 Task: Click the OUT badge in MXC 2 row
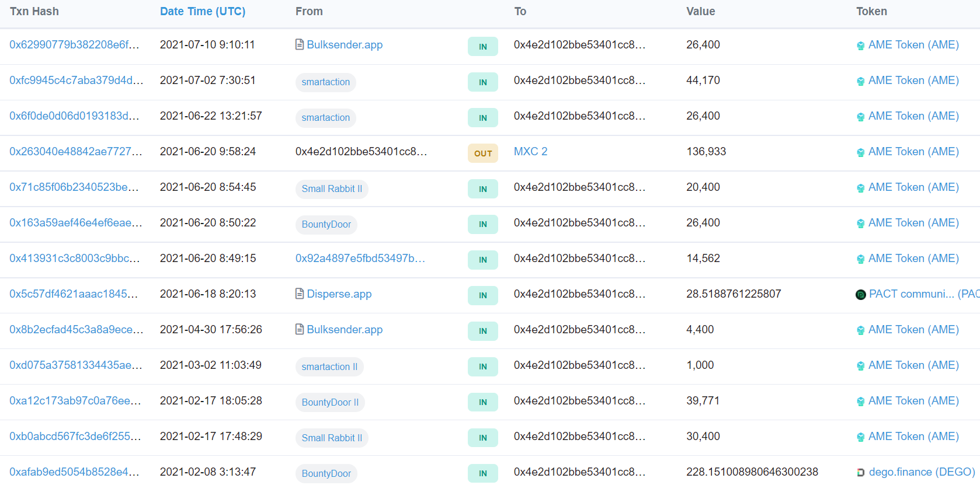click(483, 153)
